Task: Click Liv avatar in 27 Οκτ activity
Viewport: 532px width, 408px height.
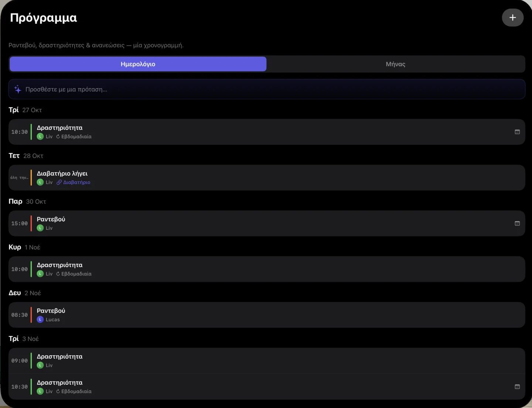Action: tap(40, 136)
